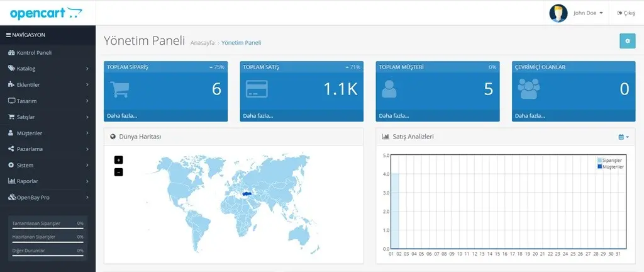This screenshot has height=272, width=644.
Task: Select the Satışlar menu label
Action: pos(26,117)
